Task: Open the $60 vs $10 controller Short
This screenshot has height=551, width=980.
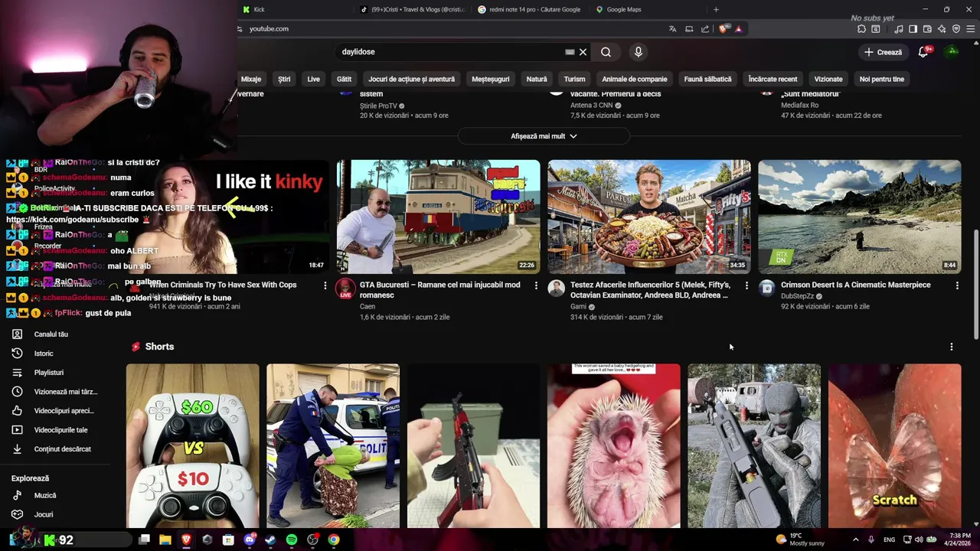Action: point(193,445)
